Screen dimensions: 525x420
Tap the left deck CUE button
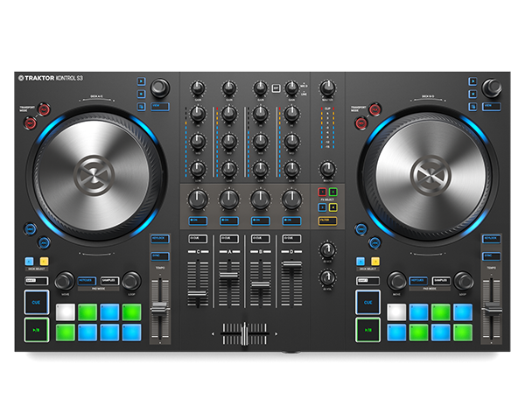pos(37,303)
